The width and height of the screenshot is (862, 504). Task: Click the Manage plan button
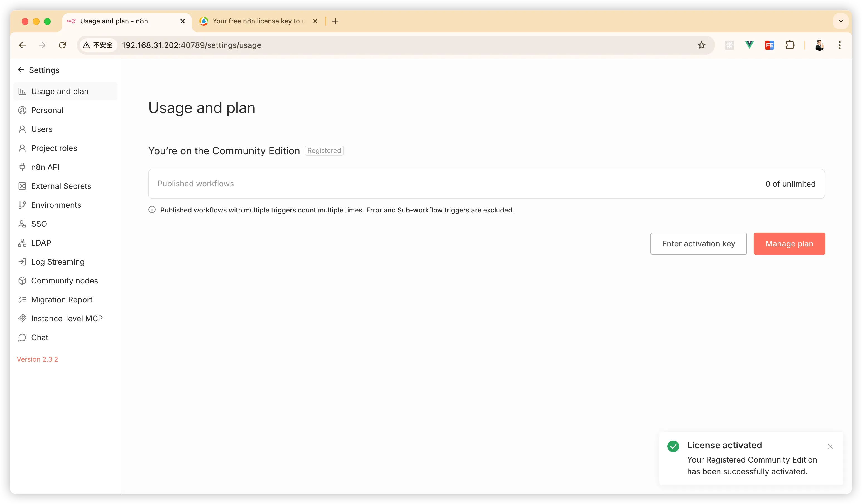tap(789, 244)
